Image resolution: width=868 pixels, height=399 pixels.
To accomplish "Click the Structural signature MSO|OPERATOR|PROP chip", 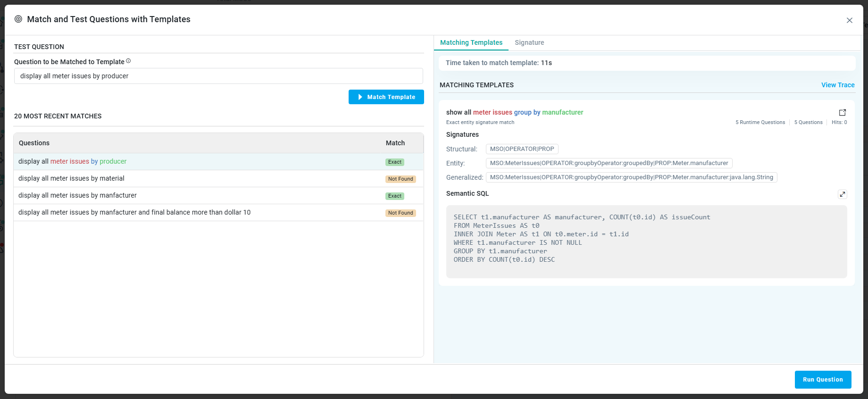I will point(522,149).
